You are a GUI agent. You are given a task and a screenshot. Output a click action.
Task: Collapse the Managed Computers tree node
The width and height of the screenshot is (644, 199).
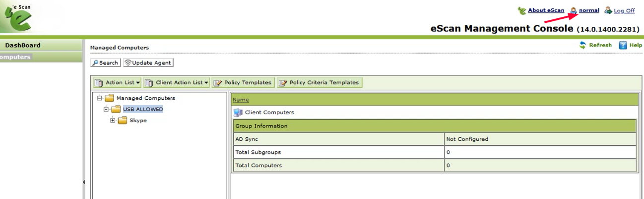[100, 98]
